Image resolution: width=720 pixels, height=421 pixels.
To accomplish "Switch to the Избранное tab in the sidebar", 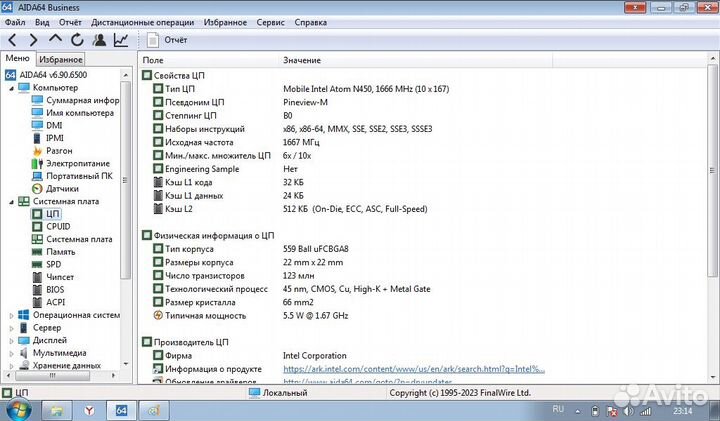I will point(60,59).
